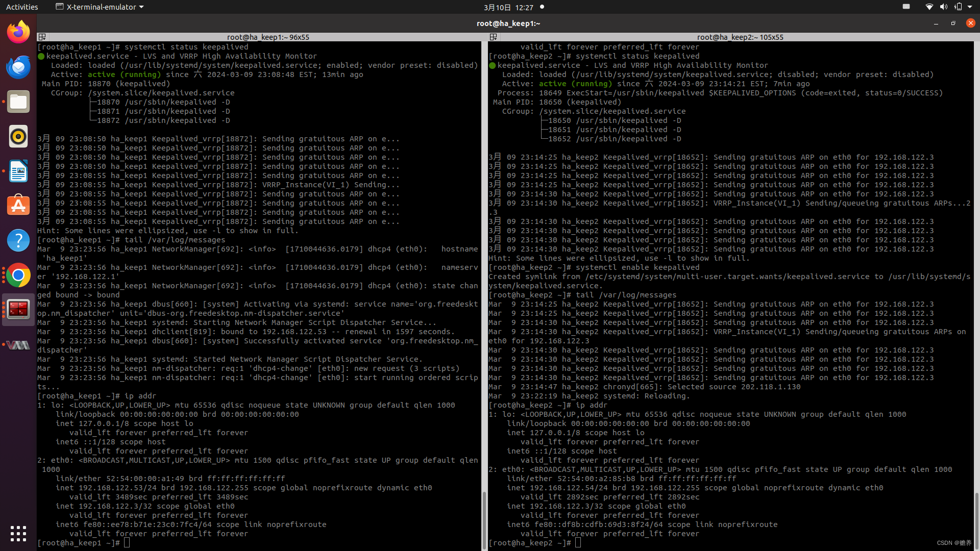Click 'dhclient[819]: bound to 192.168.122.53' line
Image resolution: width=980 pixels, height=551 pixels.
click(x=246, y=332)
